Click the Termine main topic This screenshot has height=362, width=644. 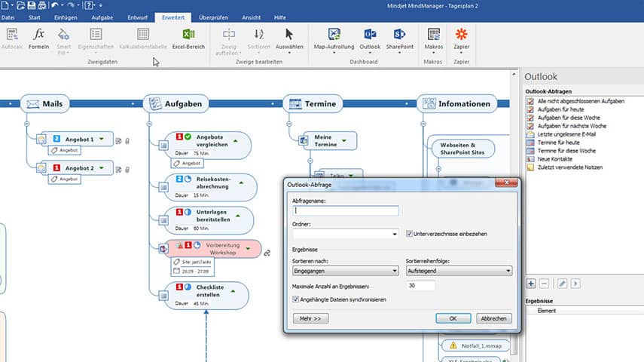tap(313, 103)
